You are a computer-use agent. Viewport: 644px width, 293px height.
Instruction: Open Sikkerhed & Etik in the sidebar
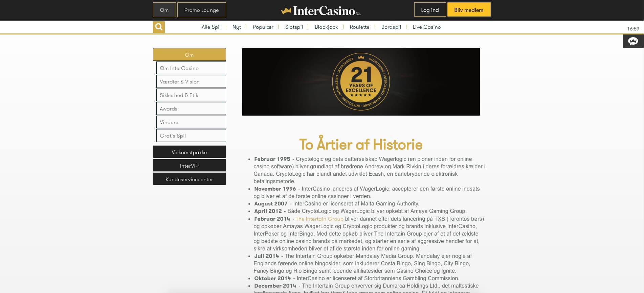(x=191, y=95)
